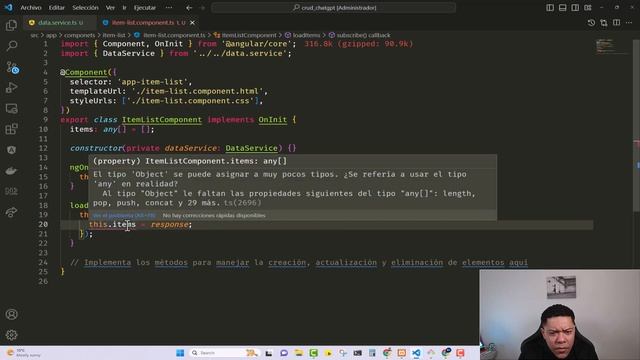Click the 'Implementa' comment word on line 24
The image size is (640, 360).
click(107, 262)
